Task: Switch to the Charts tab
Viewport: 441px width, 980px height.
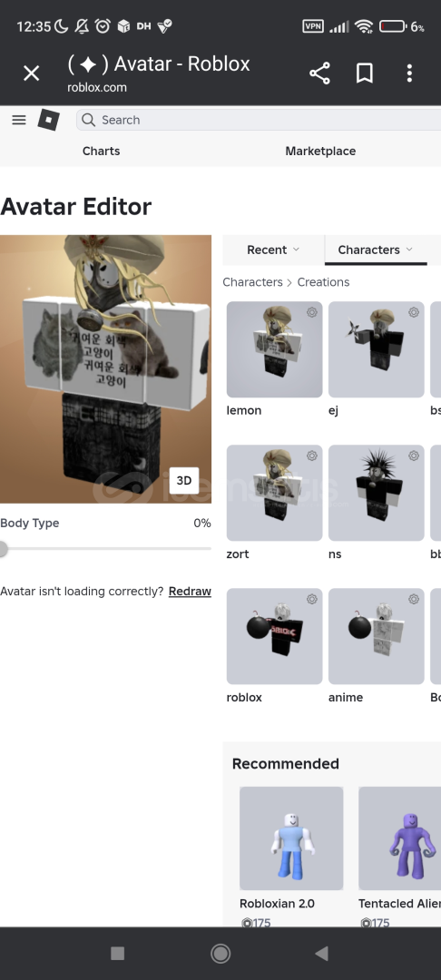Action: [102, 152]
